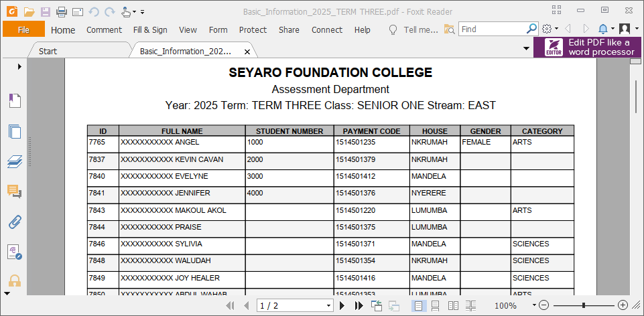644x316 pixels.
Task: Open the Security lock panel
Action: coord(15,281)
